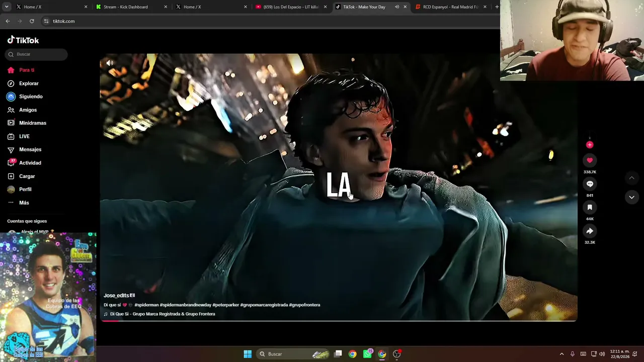The image size is (644, 362).
Task: Open the #grupomarcaregistrada hashtag
Action: pyautogui.click(x=264, y=305)
